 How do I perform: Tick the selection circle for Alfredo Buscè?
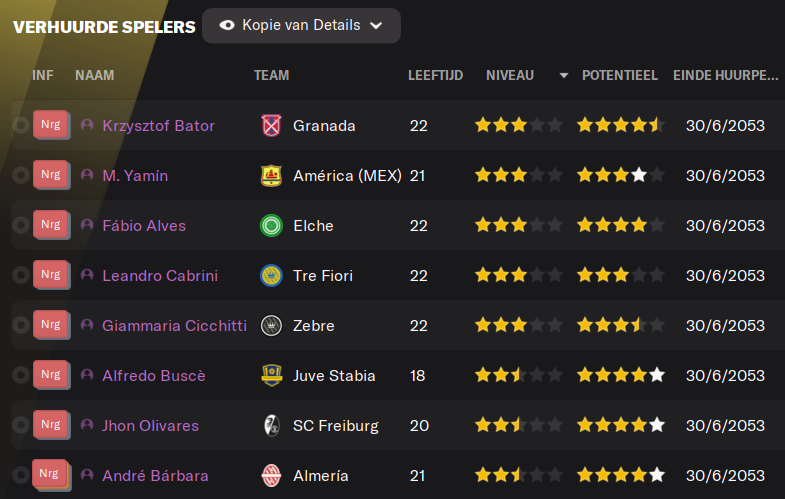pyautogui.click(x=21, y=375)
